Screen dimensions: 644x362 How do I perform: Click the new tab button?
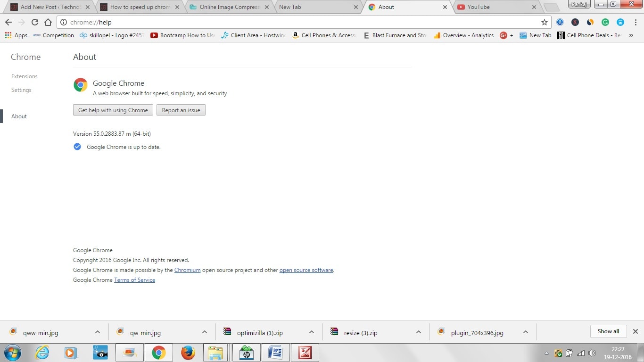coord(551,7)
